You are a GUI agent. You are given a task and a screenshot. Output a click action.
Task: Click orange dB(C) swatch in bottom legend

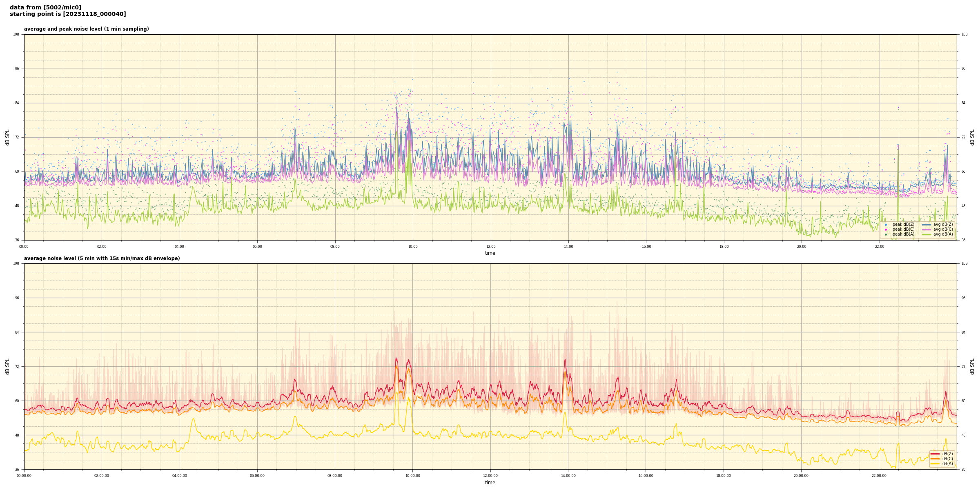[935, 459]
